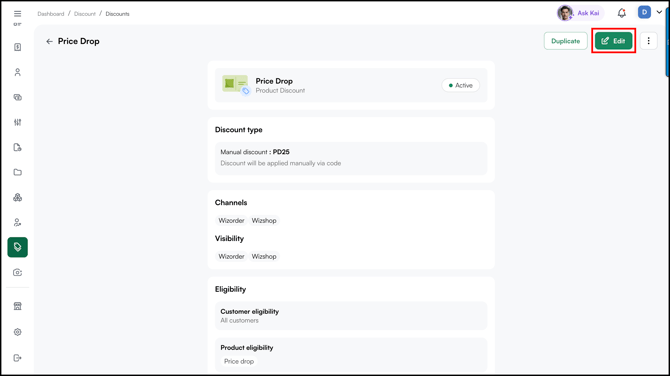Image resolution: width=670 pixels, height=376 pixels.
Task: Open the notifications bell
Action: [622, 13]
